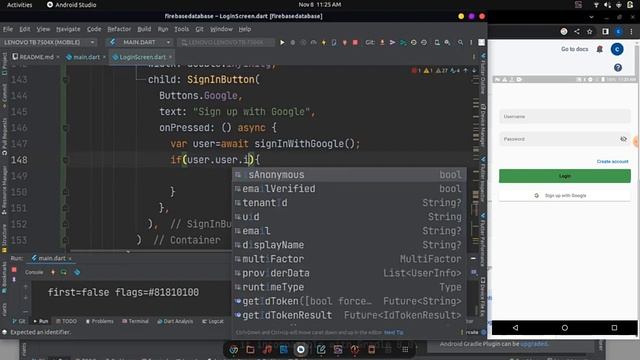Click the Git history clock icon
This screenshot has height=360, width=640.
413,42
